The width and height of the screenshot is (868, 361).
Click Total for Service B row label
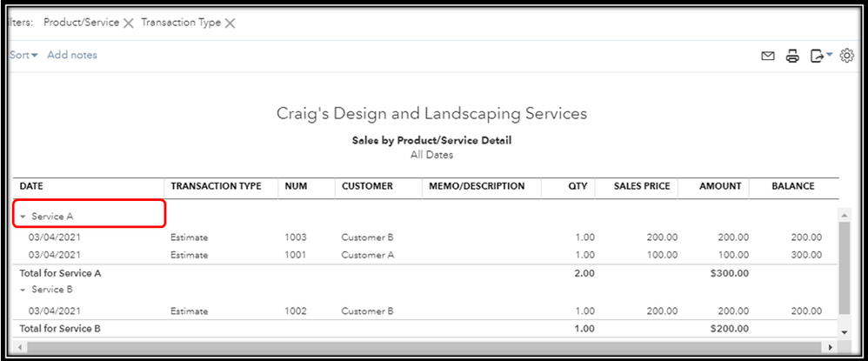pos(60,329)
